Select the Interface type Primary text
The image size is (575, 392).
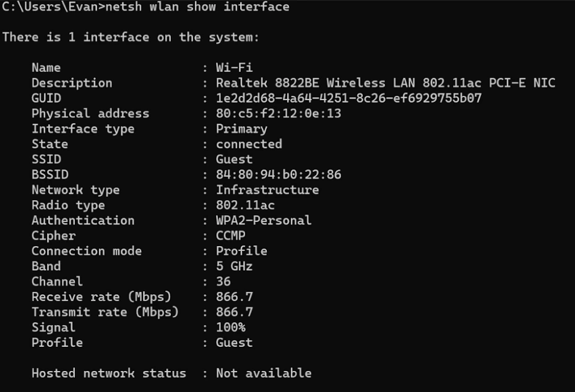241,129
